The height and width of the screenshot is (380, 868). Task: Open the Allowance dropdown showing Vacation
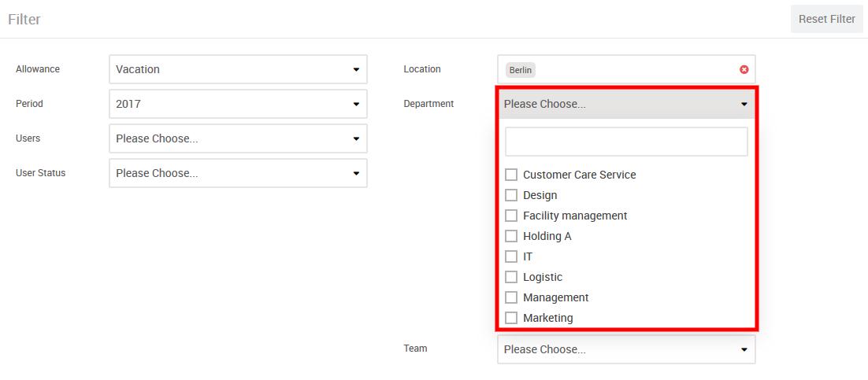point(238,69)
